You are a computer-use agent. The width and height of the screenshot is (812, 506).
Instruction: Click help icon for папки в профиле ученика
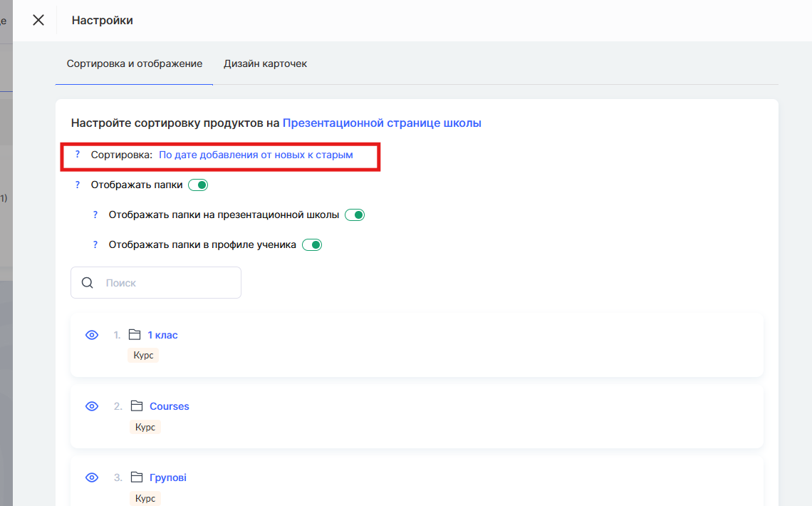[95, 245]
